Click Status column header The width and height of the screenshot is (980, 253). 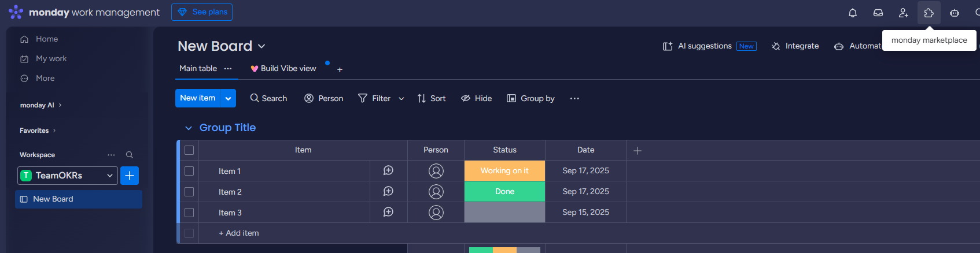pos(504,150)
